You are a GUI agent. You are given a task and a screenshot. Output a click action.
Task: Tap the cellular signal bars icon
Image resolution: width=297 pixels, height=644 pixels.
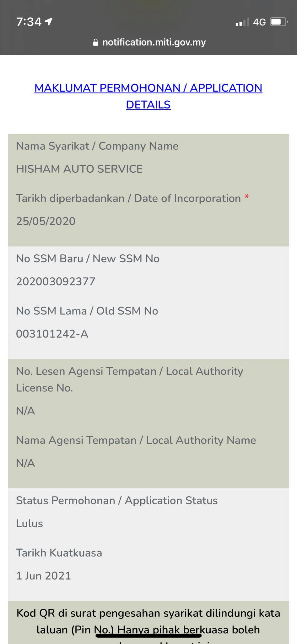click(242, 22)
